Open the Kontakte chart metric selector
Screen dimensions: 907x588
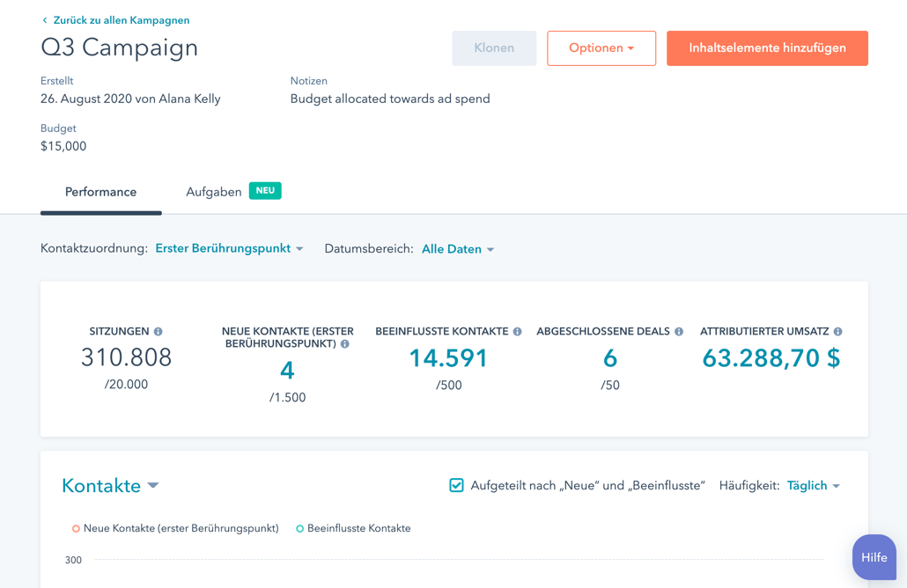pyautogui.click(x=108, y=485)
